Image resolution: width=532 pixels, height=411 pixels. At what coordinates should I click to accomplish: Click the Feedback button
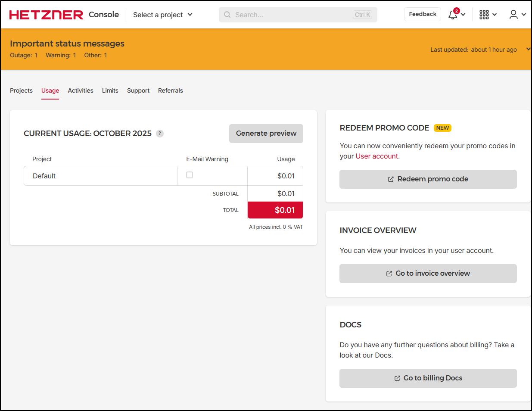[x=422, y=14]
